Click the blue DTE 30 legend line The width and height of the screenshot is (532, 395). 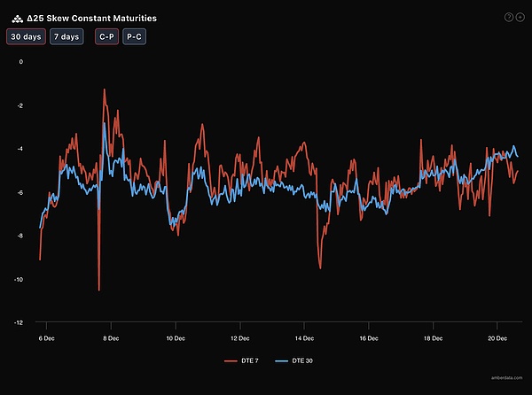click(x=282, y=361)
